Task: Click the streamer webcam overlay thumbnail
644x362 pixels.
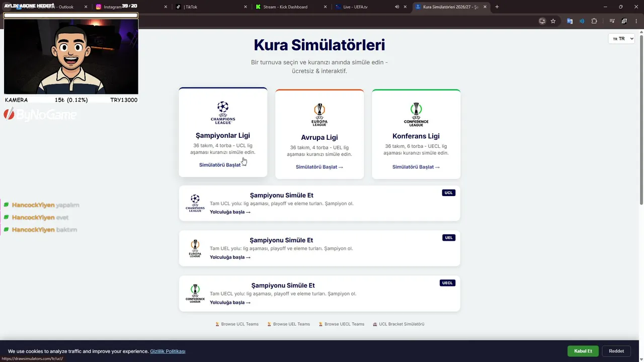Action: point(71,56)
